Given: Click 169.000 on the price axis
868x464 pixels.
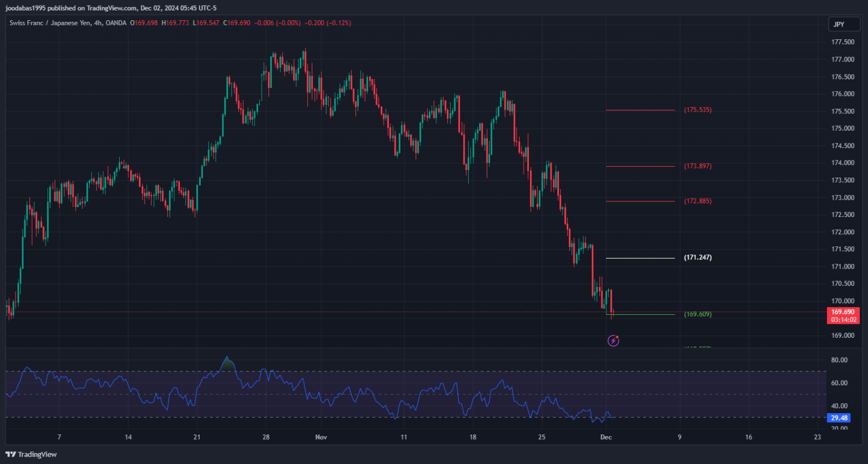Looking at the screenshot, I should (x=843, y=336).
